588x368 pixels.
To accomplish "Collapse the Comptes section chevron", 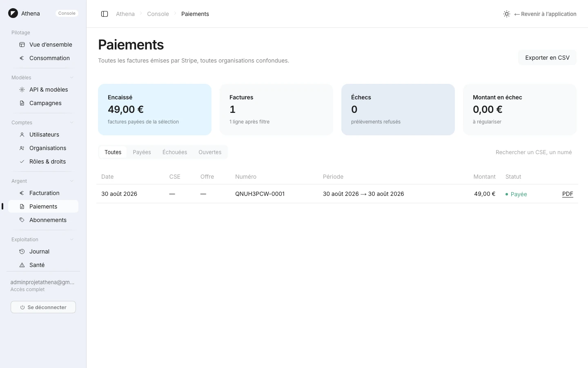I will click(72, 123).
